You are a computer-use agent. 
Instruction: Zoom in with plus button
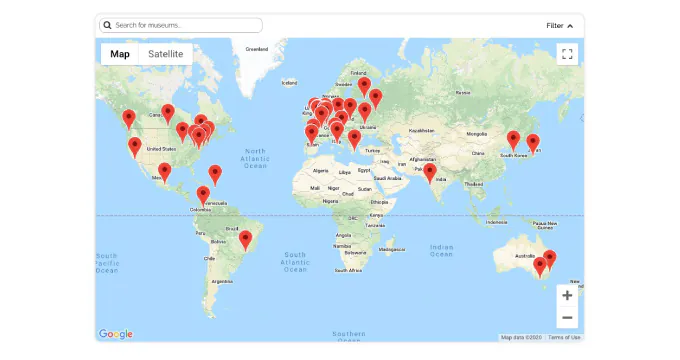567,295
